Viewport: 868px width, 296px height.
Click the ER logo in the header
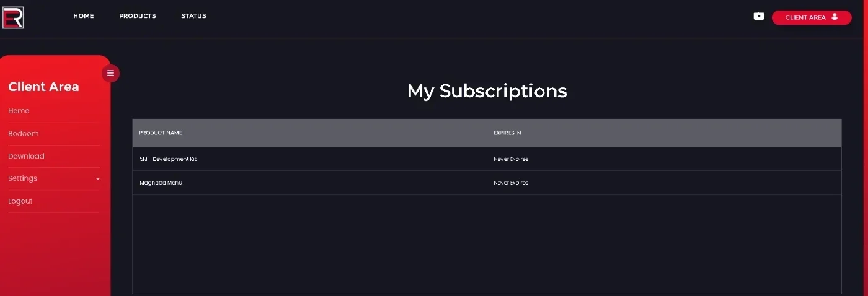pos(13,17)
